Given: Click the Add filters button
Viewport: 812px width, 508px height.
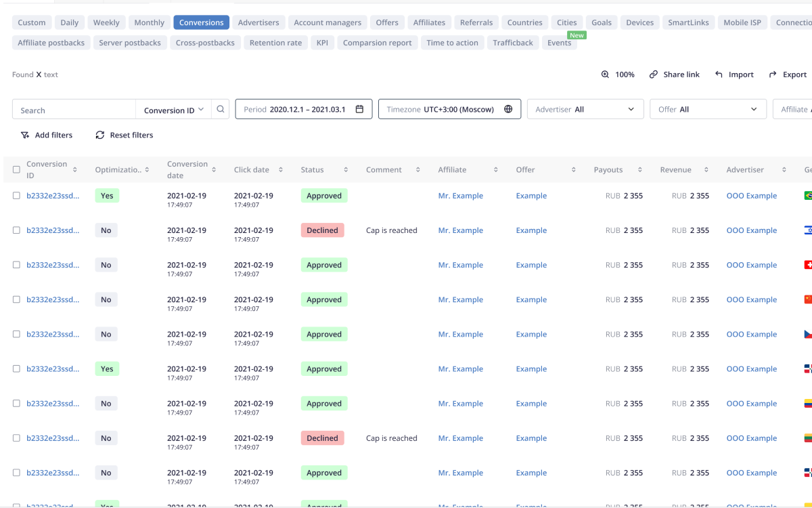Looking at the screenshot, I should (46, 135).
